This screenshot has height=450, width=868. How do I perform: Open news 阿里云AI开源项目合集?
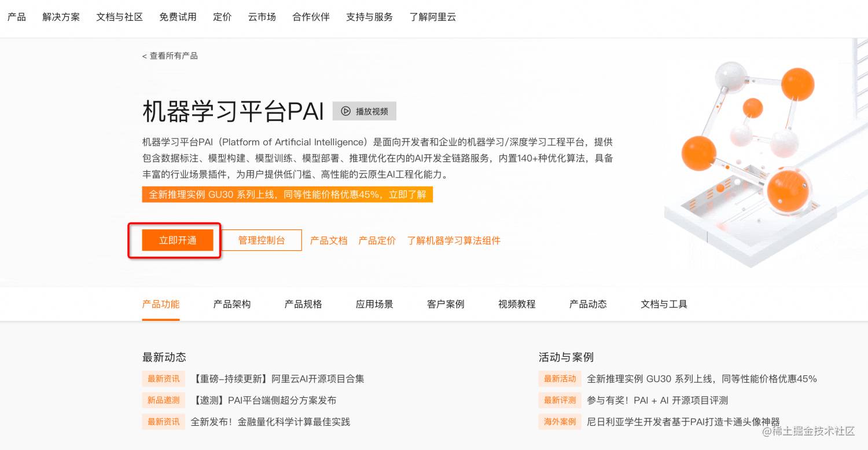click(278, 379)
